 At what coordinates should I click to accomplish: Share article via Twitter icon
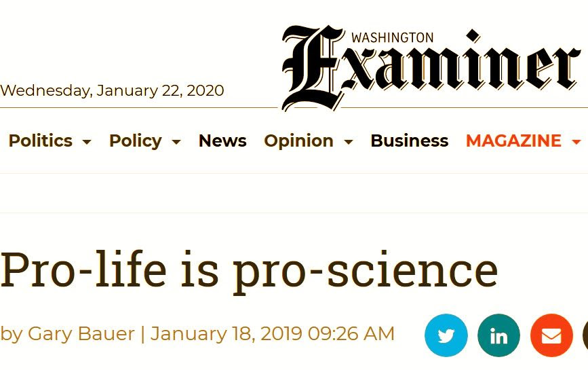click(x=446, y=335)
